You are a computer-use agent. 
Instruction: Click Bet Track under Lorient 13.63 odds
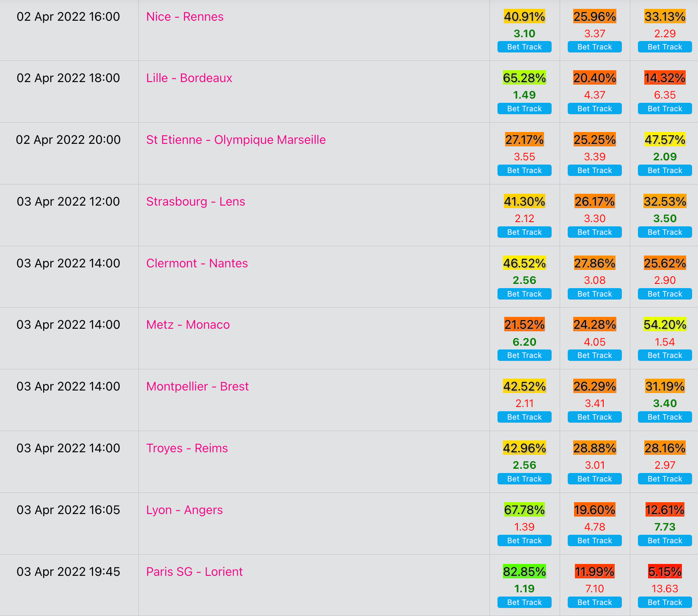coord(665,602)
